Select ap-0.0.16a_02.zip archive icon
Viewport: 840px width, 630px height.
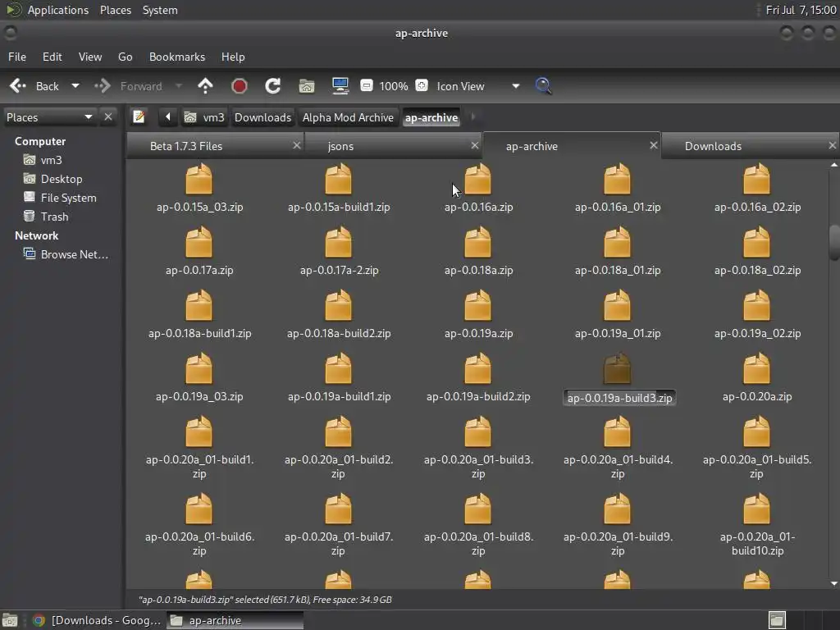[x=756, y=179]
